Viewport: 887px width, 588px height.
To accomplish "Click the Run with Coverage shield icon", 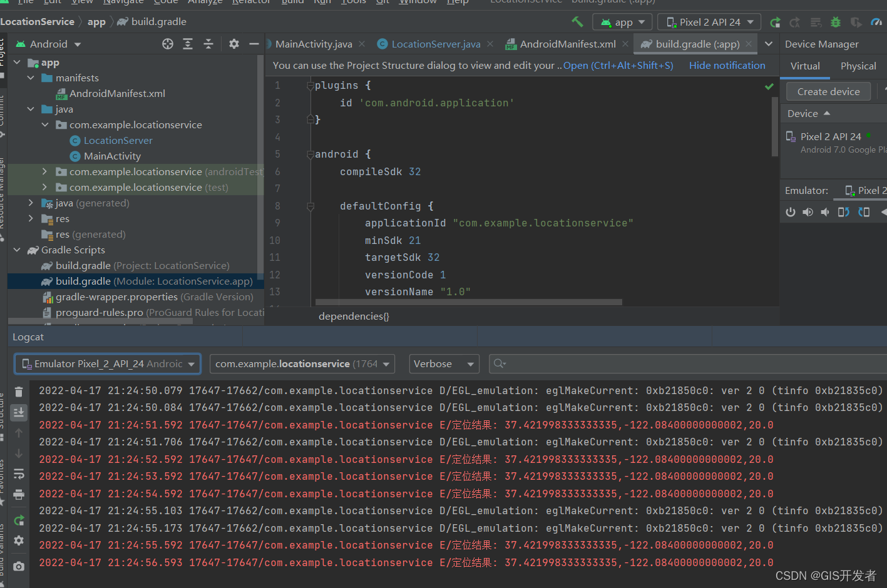I will 856,22.
